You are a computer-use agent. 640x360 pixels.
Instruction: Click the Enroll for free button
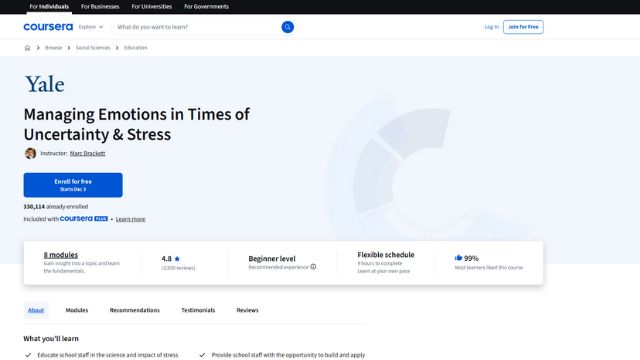click(x=73, y=185)
